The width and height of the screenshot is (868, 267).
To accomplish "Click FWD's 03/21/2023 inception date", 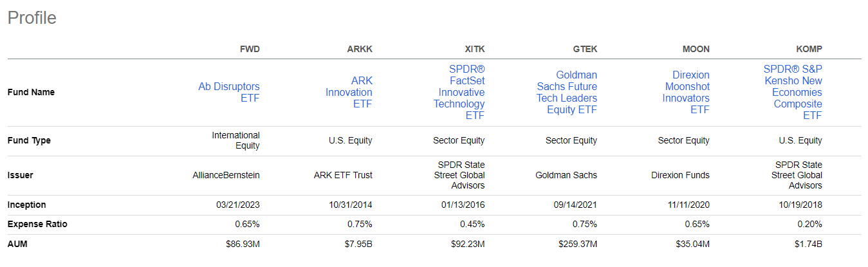I will (x=238, y=205).
